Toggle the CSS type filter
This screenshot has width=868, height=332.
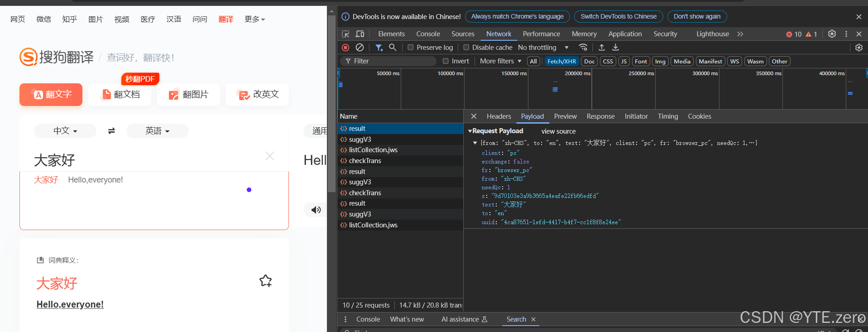608,61
